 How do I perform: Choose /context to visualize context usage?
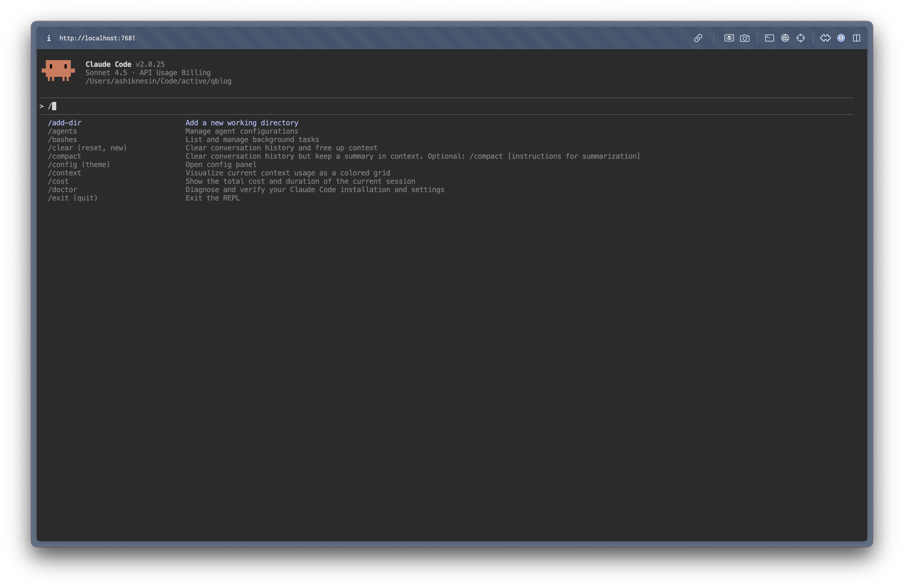(65, 173)
